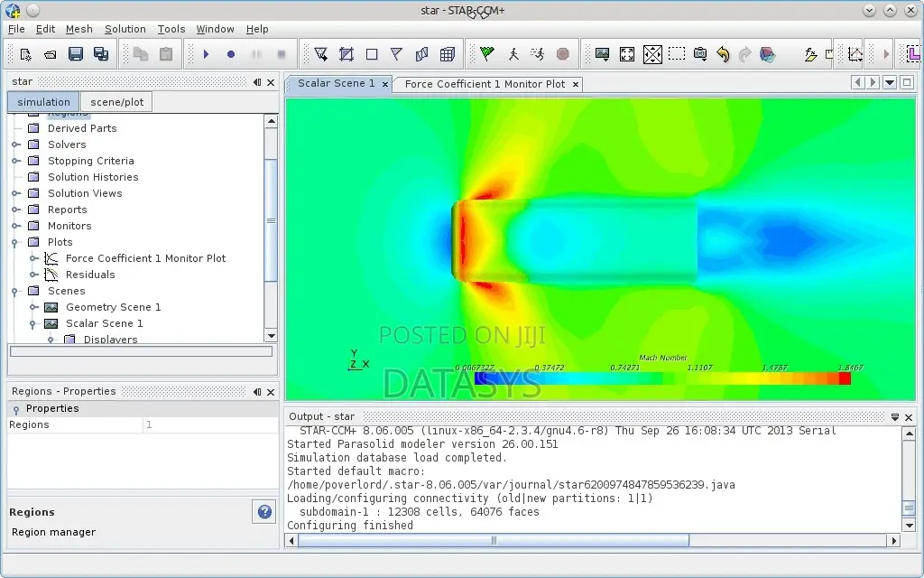The height and width of the screenshot is (578, 924).
Task: Select Force Coefficient 1 Monitor Plot tree item
Action: pos(145,258)
